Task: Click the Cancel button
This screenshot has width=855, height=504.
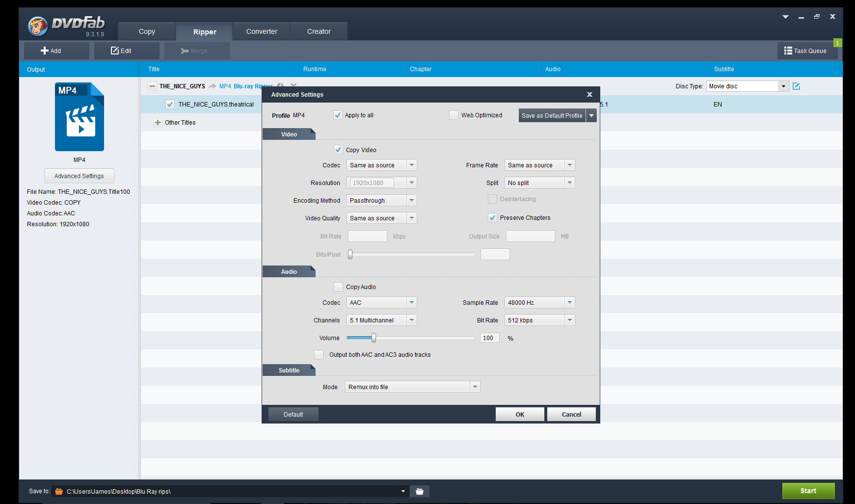Action: tap(571, 415)
